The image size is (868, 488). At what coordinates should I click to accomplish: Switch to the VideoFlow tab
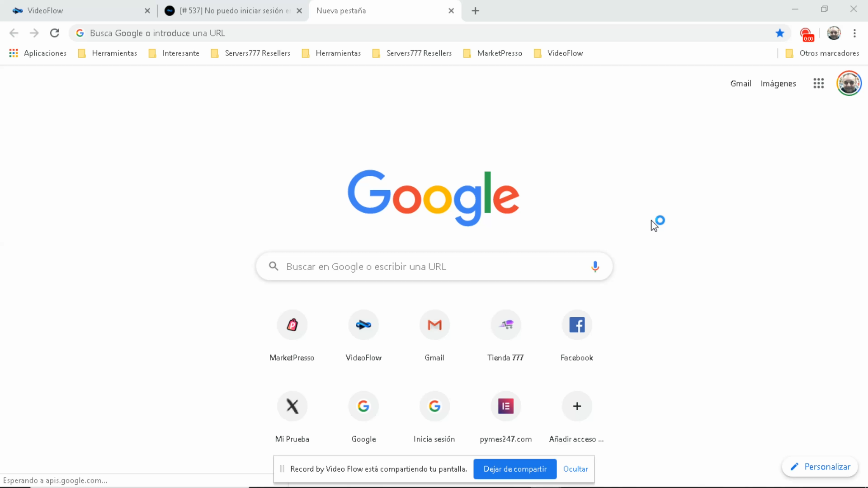tap(77, 11)
